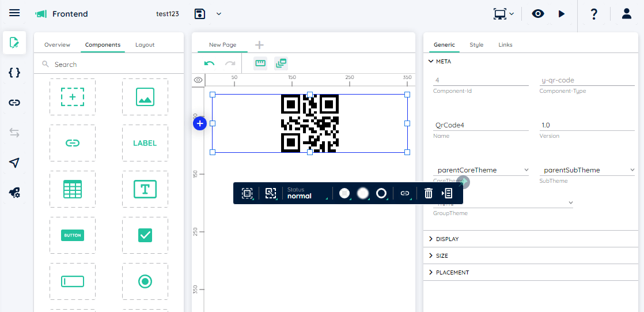Pick the checkbox component tile
Viewport: 644px width, 312px height.
(x=145, y=235)
